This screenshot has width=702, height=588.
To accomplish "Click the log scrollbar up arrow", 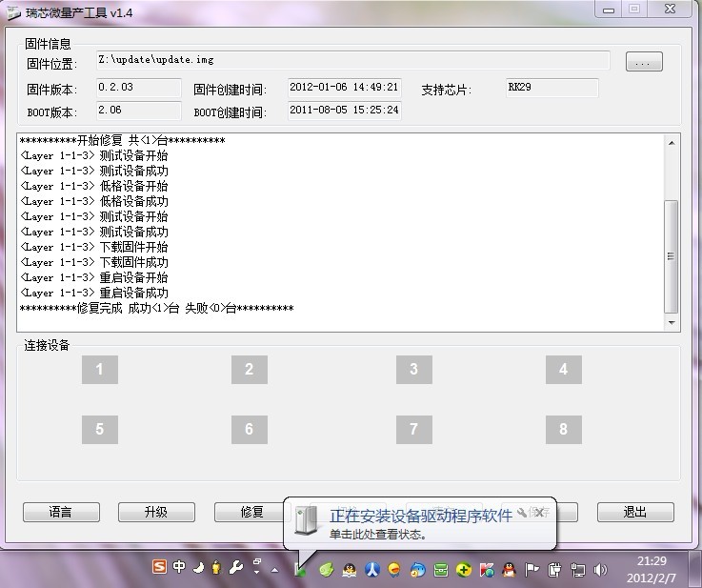I will click(672, 143).
